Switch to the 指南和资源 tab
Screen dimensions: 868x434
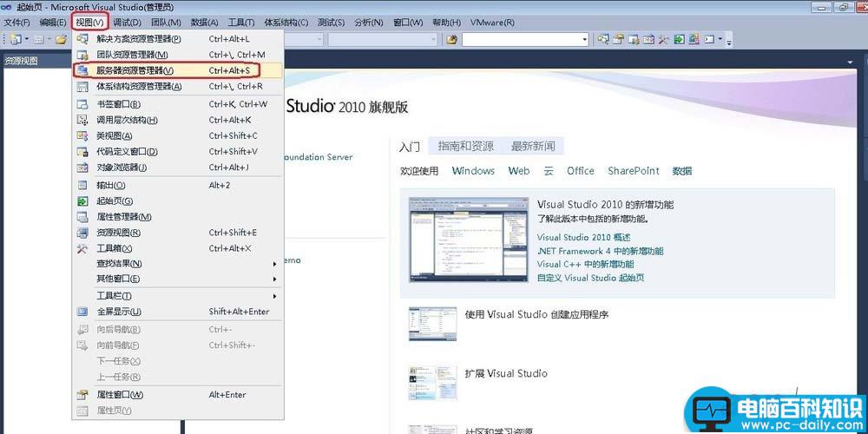tap(465, 146)
